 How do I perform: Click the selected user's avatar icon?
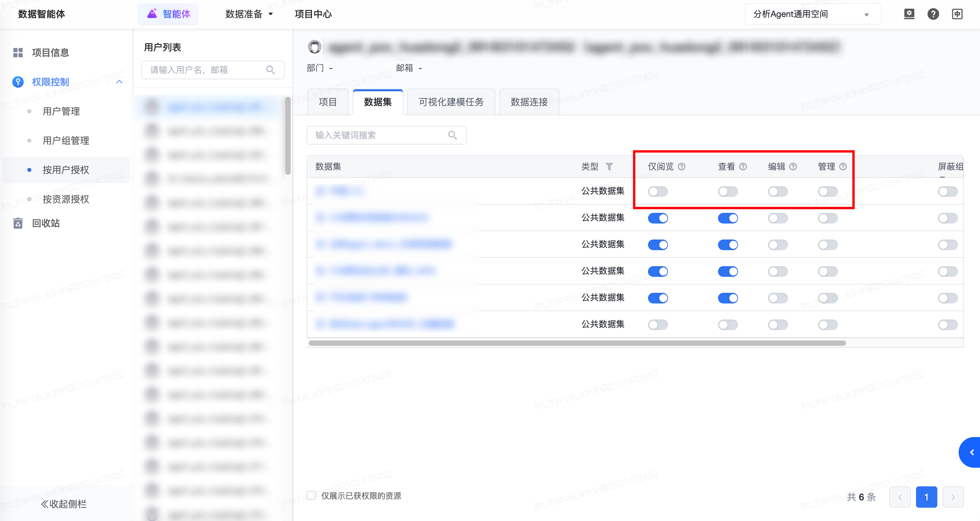tap(314, 47)
